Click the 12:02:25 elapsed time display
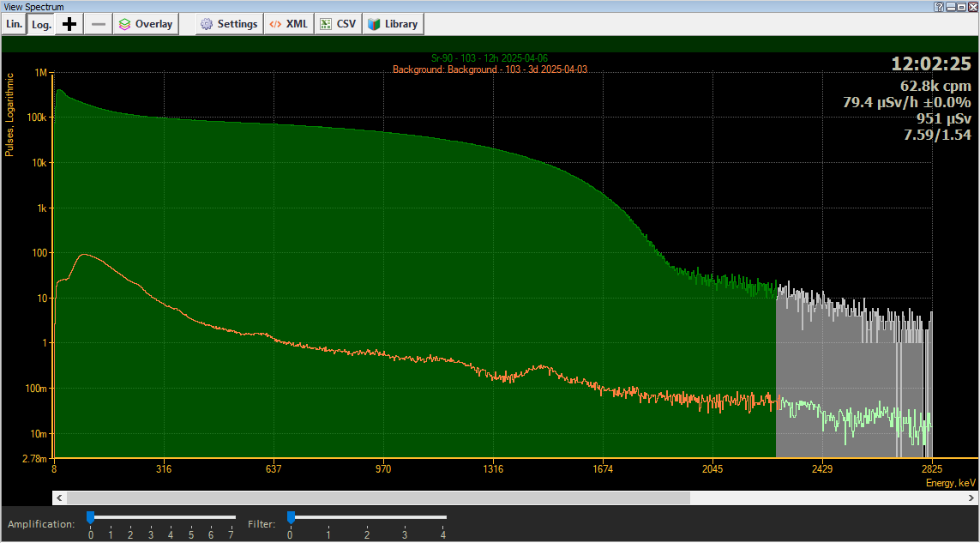 [932, 63]
